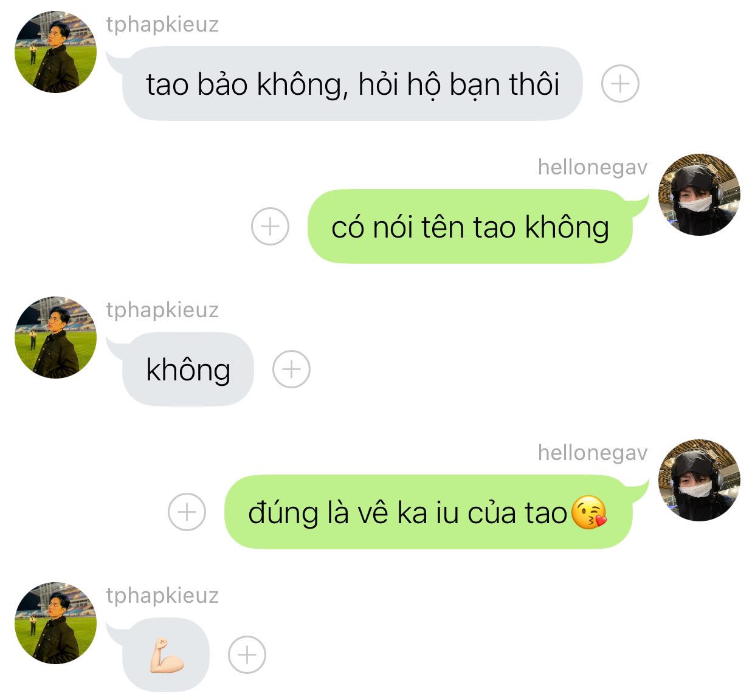
Task: Add reaction to the "không" message
Action: coord(291,369)
